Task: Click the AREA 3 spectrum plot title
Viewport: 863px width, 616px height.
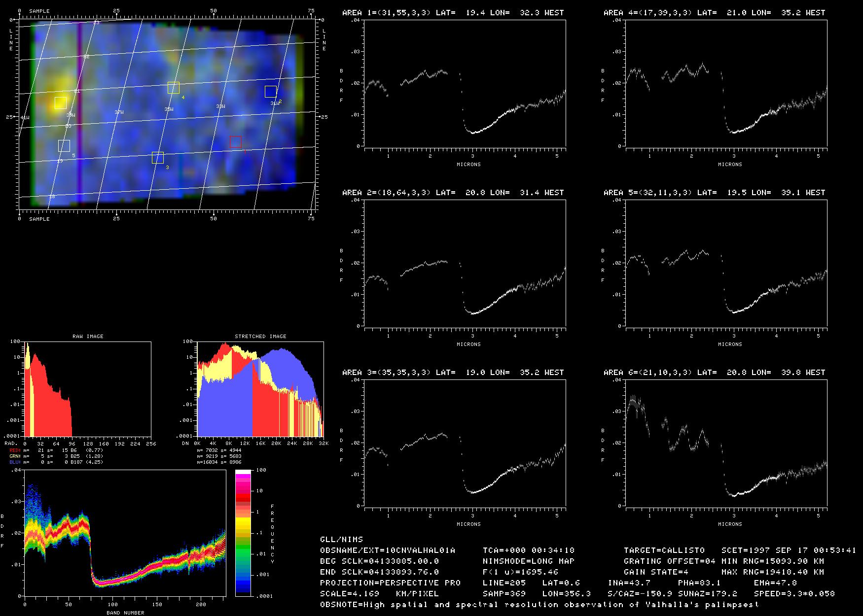Action: click(453, 372)
